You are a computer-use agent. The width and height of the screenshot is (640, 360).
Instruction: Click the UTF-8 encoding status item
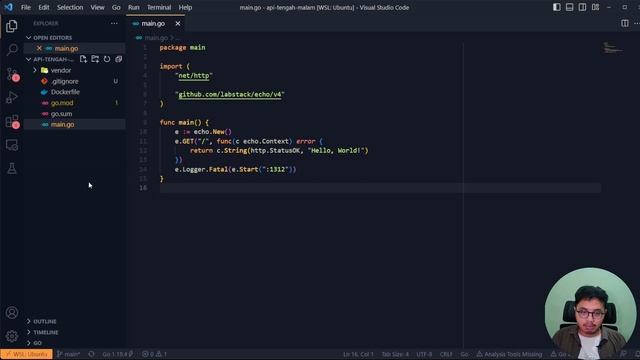pos(424,354)
